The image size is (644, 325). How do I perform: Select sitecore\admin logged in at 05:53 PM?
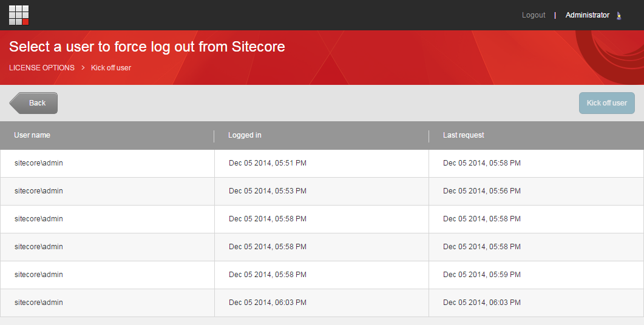(322, 191)
